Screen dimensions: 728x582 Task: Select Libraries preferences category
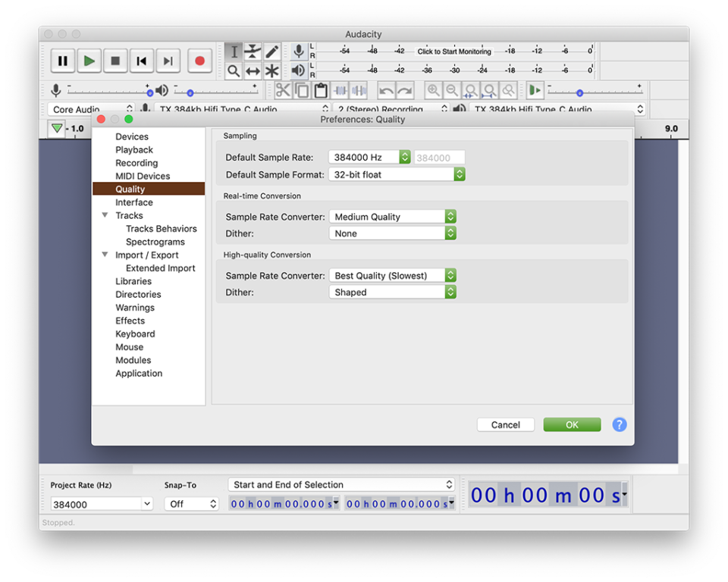click(133, 281)
